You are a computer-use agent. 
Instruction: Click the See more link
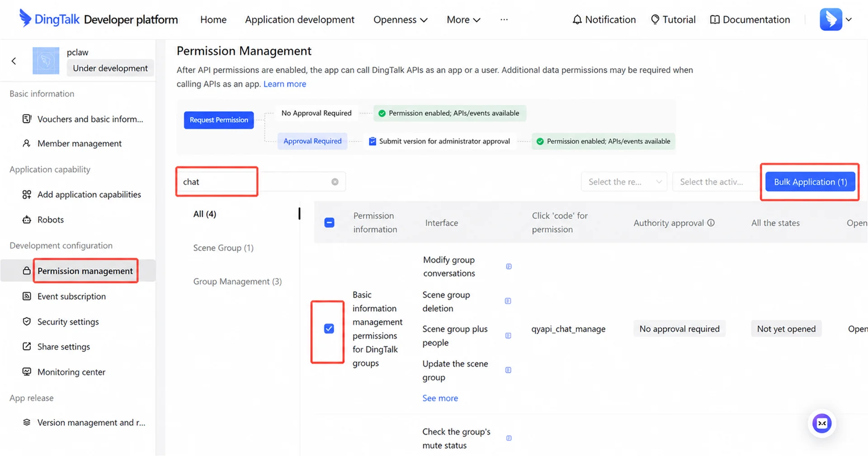440,398
